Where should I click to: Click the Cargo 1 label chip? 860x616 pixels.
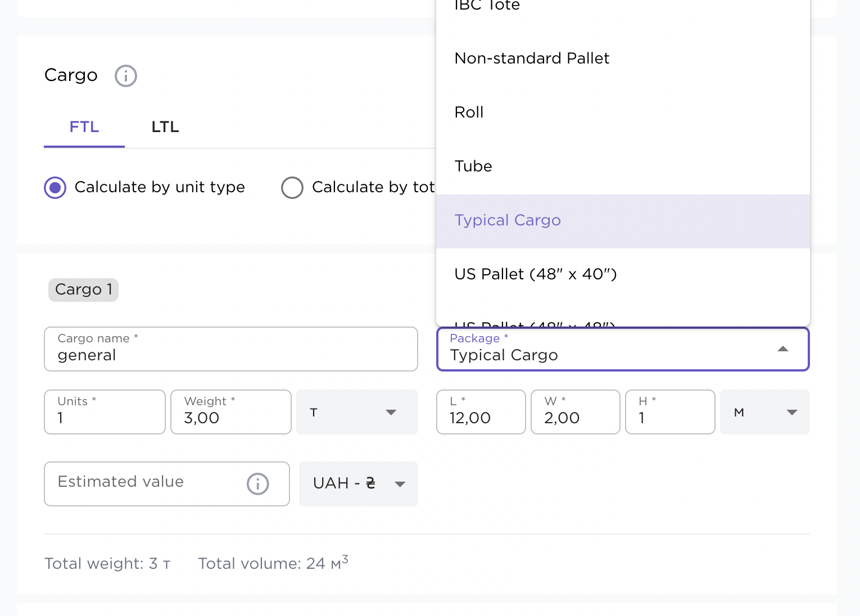83,290
